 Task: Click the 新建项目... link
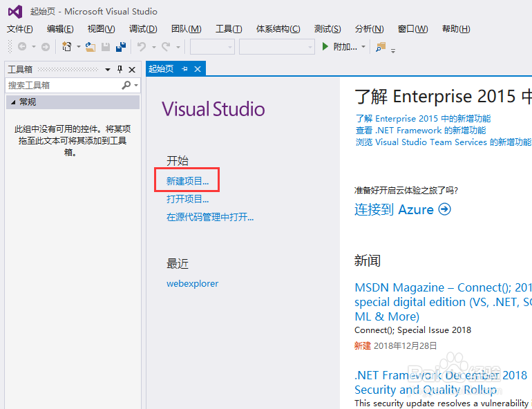coord(187,181)
